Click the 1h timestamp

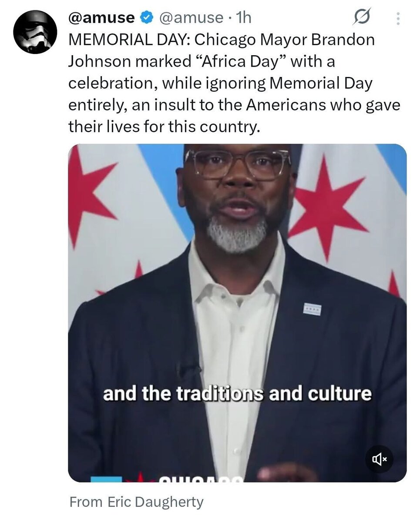[x=243, y=18]
